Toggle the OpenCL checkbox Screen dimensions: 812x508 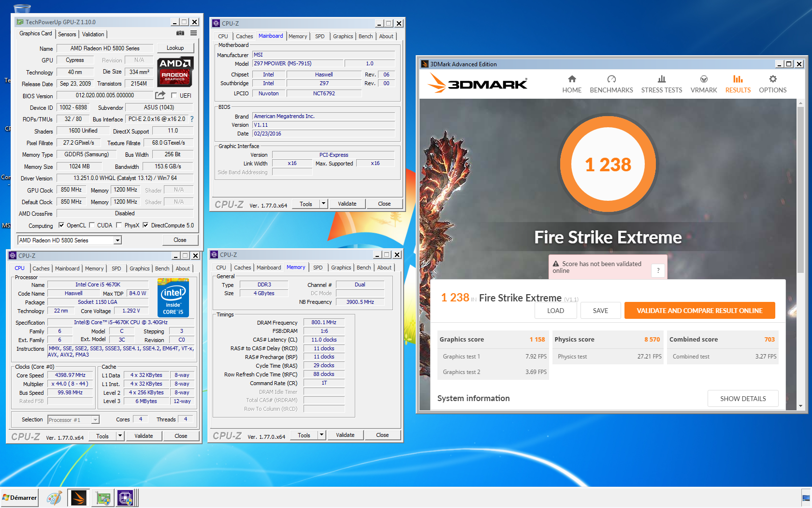[61, 225]
